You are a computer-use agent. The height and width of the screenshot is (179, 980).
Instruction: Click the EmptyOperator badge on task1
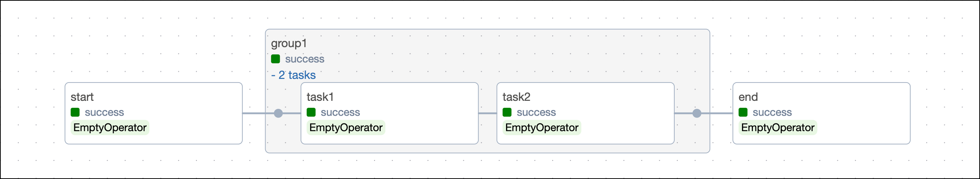346,128
